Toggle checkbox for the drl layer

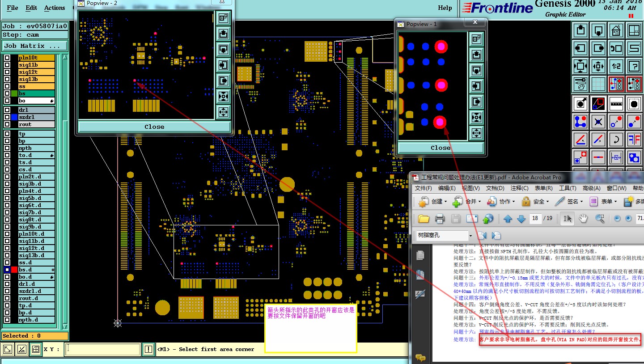coord(7,110)
